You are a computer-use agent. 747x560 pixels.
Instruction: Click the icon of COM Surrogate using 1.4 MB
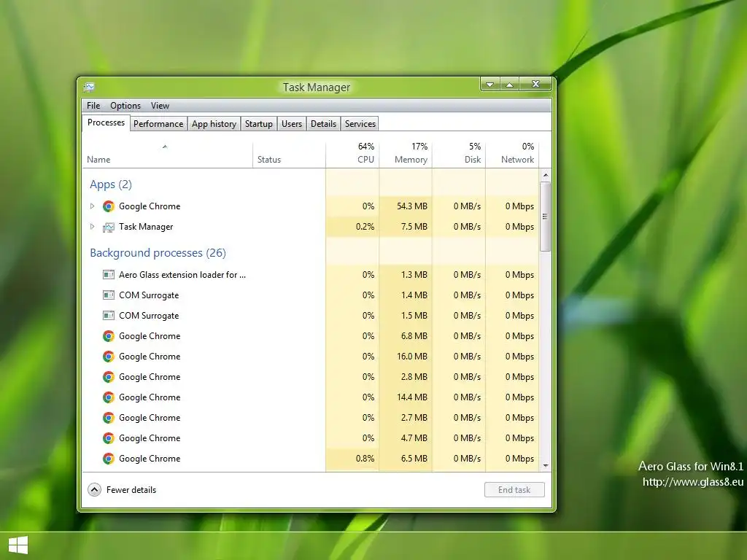coord(109,295)
